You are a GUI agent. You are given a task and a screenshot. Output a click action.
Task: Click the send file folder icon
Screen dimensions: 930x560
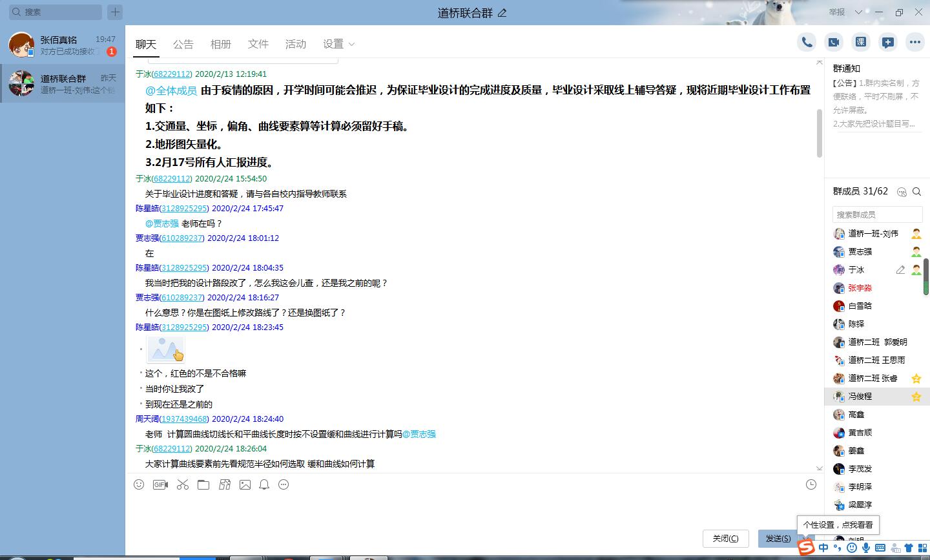(x=203, y=484)
